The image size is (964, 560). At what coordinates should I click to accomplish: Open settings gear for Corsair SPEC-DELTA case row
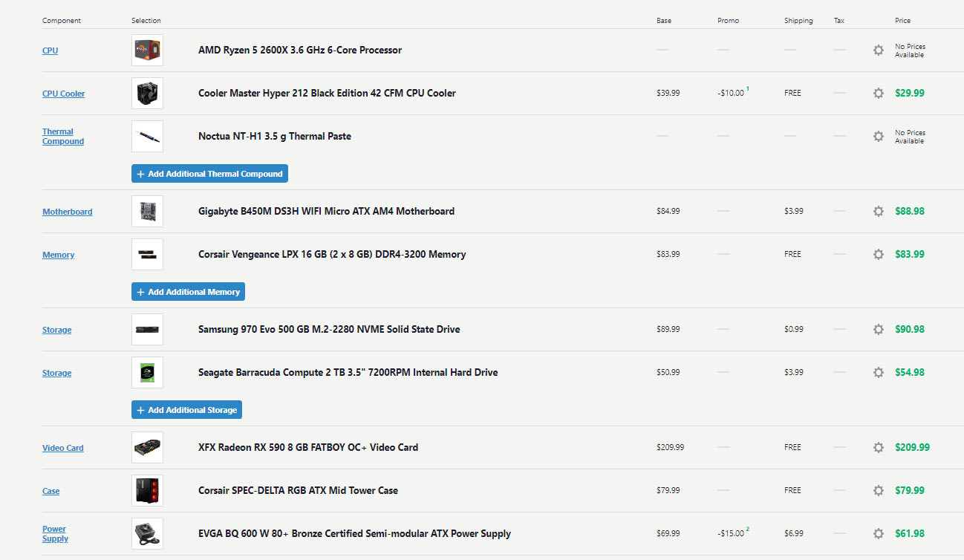[879, 491]
